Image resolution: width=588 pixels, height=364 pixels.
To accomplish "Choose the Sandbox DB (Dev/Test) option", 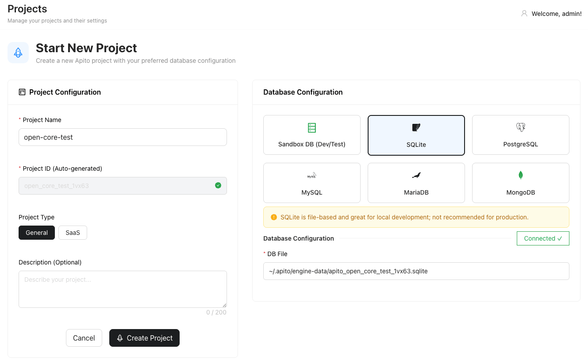I will coord(312,135).
